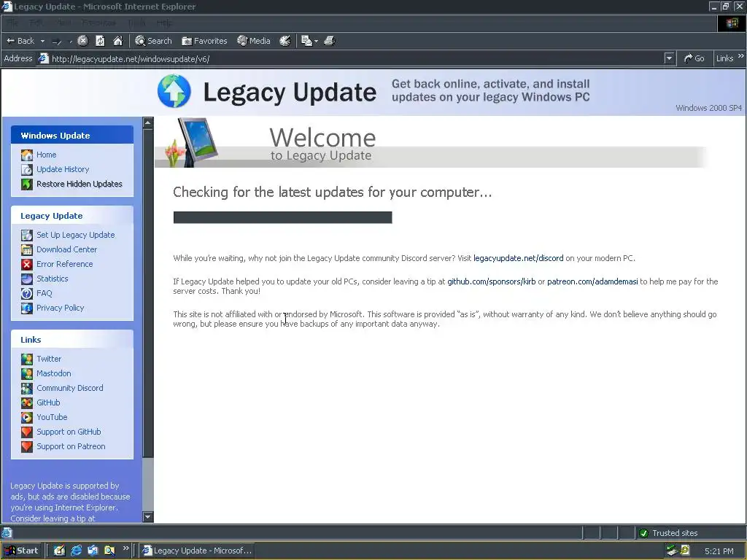Viewport: 747px width, 560px height.
Task: Click the Forward arrow toolbar button
Action: pos(57,42)
